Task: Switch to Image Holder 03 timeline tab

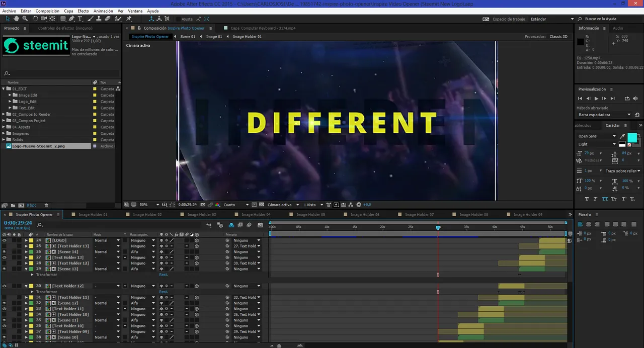Action: (201, 215)
